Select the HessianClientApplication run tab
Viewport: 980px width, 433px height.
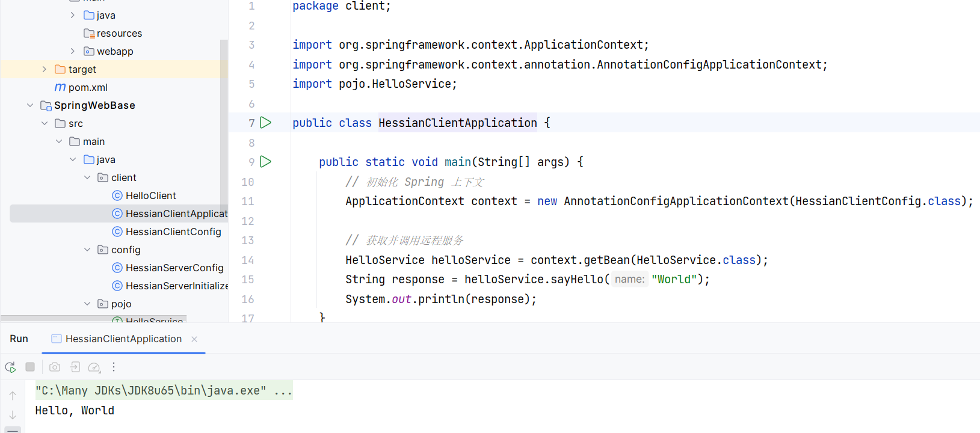[123, 339]
